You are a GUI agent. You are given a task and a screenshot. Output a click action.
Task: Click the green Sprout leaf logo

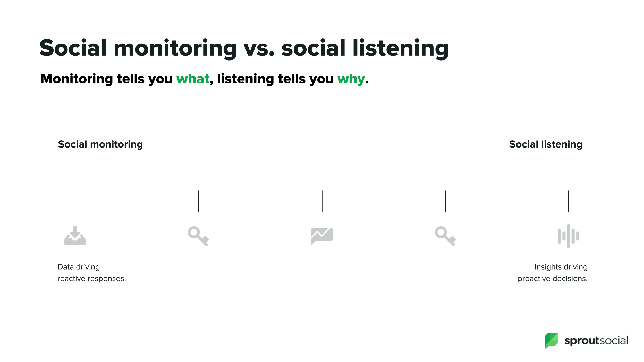(x=551, y=340)
